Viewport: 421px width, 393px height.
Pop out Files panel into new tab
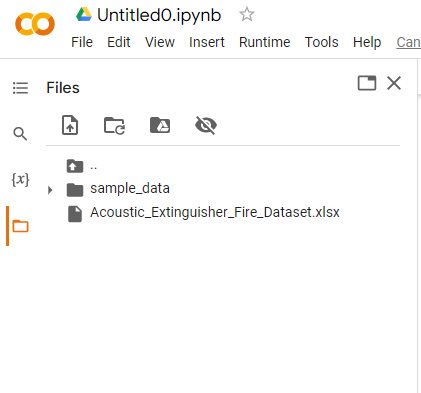[x=367, y=83]
